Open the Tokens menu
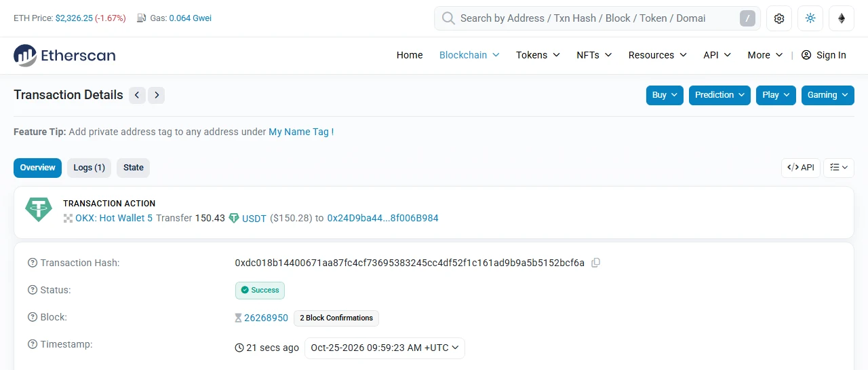This screenshot has height=370, width=868. click(538, 55)
